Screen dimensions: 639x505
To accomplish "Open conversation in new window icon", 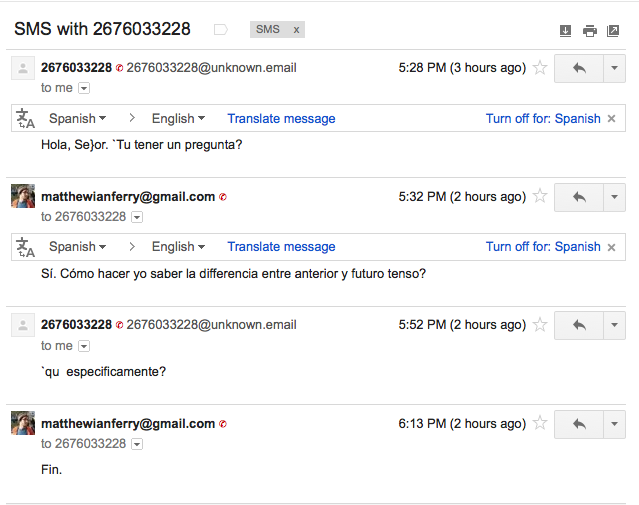I will (613, 31).
